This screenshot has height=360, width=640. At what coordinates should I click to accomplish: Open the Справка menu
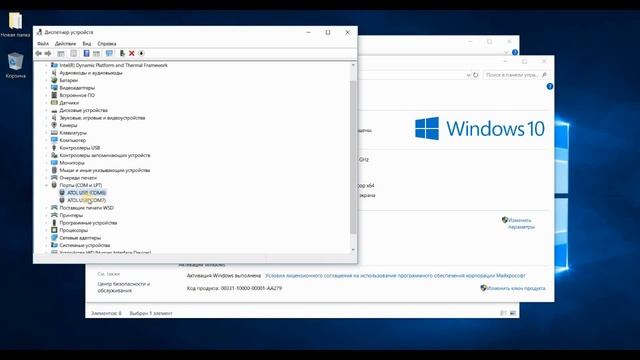tap(107, 44)
